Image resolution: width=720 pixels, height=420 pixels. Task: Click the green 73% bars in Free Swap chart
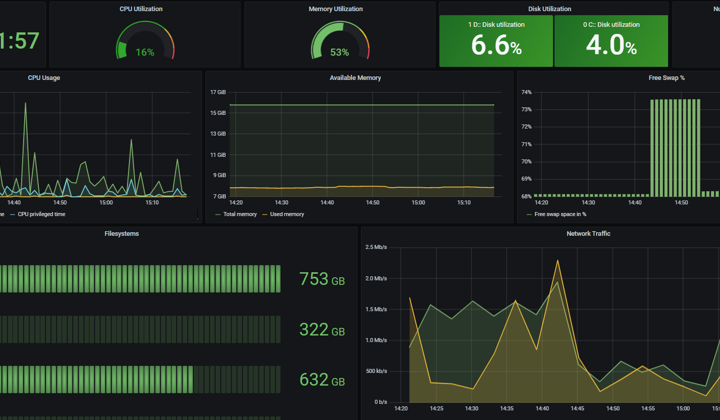coord(675,148)
